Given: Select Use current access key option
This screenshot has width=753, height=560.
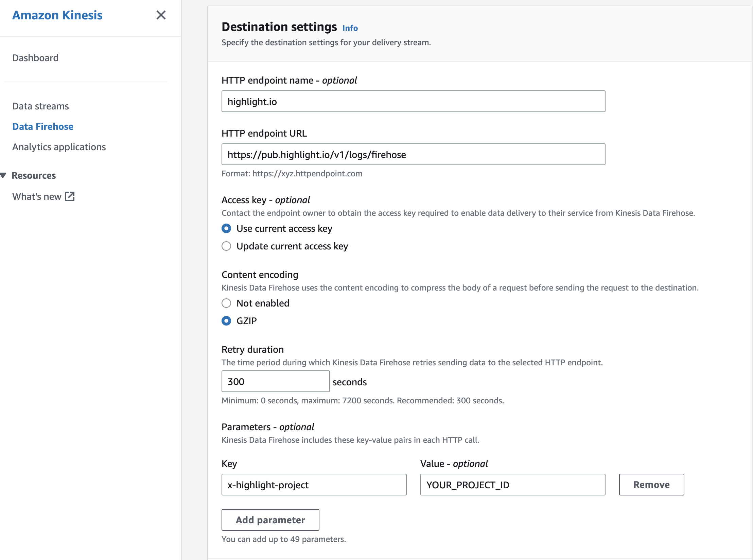Looking at the screenshot, I should (226, 228).
